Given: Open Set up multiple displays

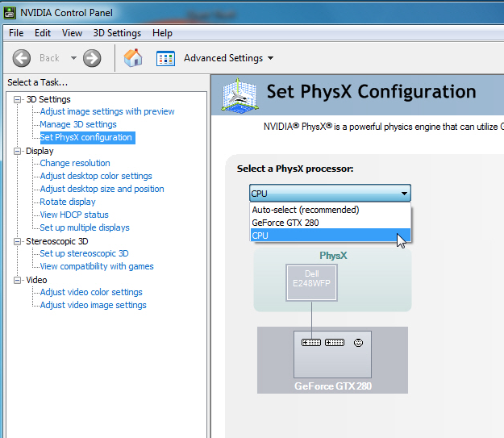Looking at the screenshot, I should point(85,227).
